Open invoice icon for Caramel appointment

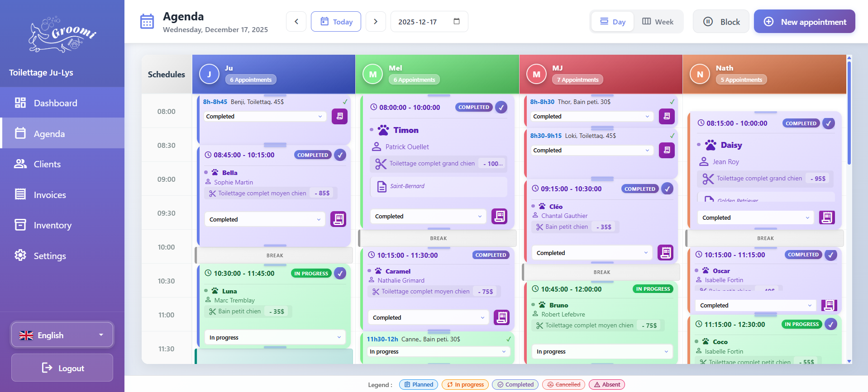[501, 317]
